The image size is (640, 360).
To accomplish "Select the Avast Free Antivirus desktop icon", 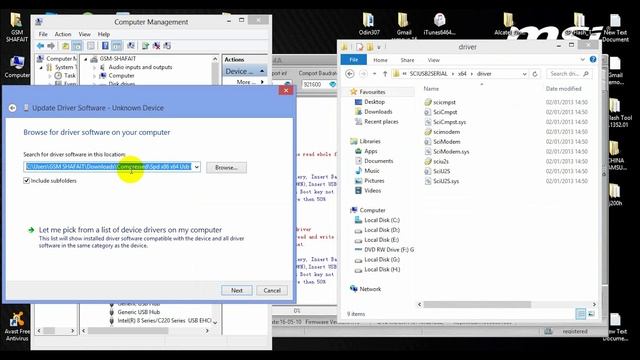I will (17, 326).
